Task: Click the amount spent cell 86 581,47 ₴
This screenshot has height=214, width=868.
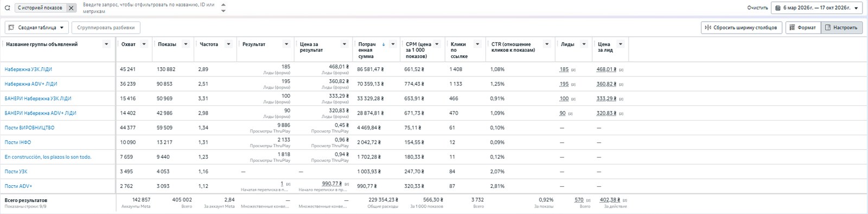Action: point(370,70)
